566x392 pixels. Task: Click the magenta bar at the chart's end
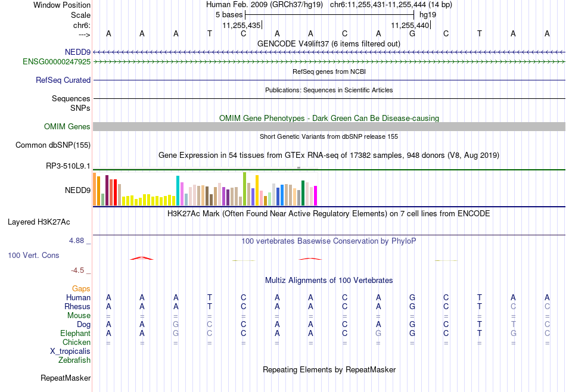[316, 195]
